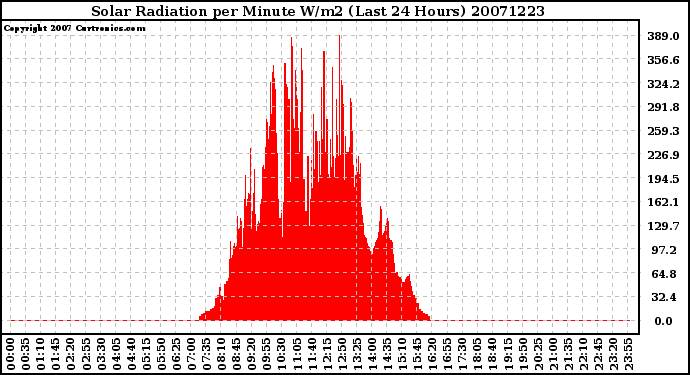Screen dimensions: 690x375
Task: Click the 16:20 time label
Action: [x=432, y=354]
